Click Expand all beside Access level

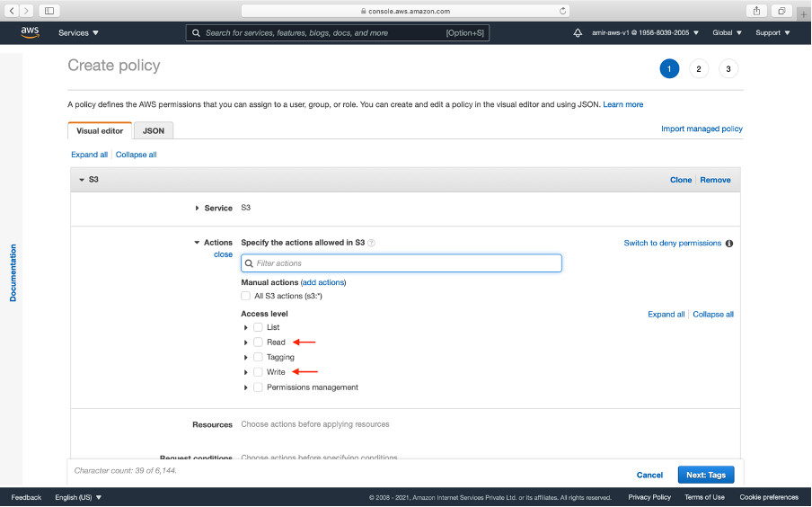coord(666,314)
